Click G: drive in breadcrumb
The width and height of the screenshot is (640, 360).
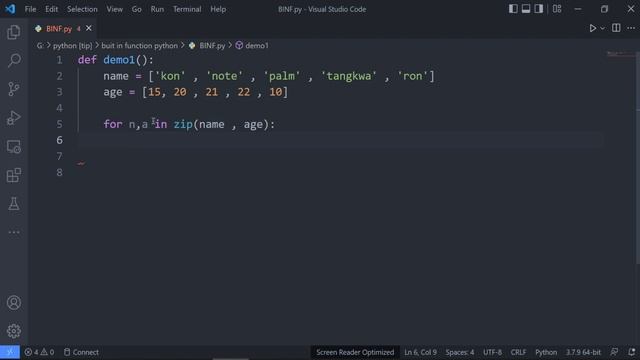coord(40,45)
